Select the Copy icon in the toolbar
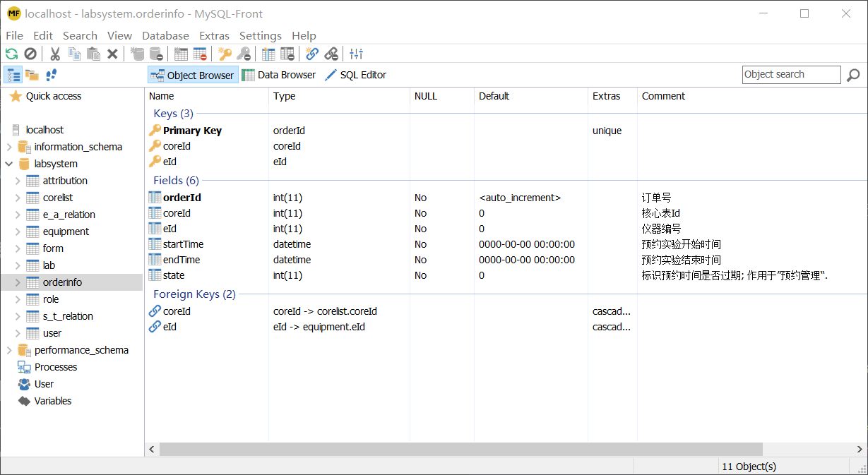This screenshot has width=868, height=475. pyautogui.click(x=74, y=54)
